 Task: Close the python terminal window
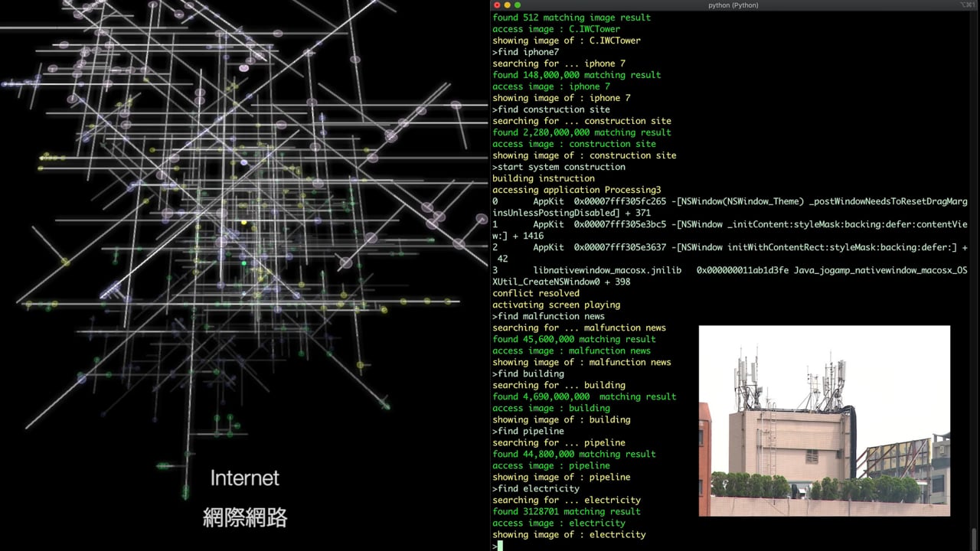(497, 5)
